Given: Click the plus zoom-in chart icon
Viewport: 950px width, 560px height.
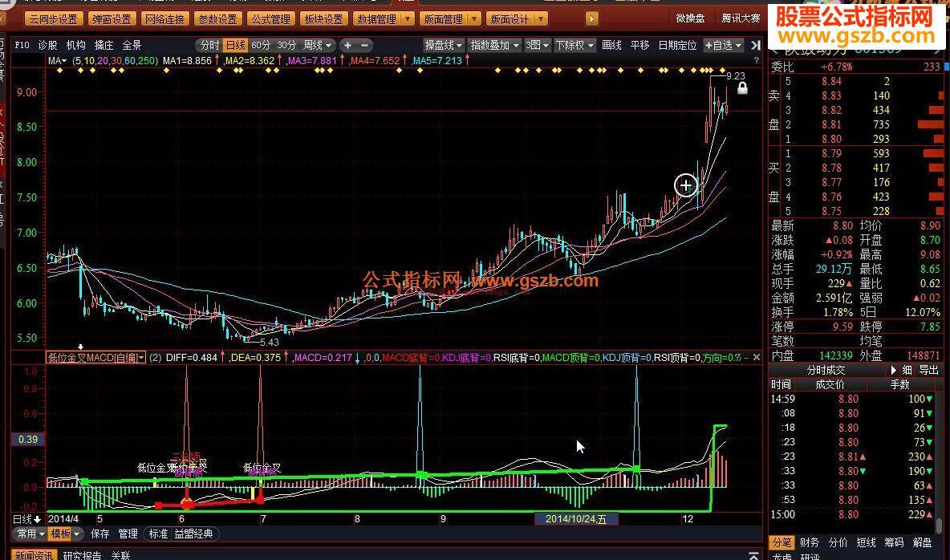Looking at the screenshot, I should (x=349, y=46).
